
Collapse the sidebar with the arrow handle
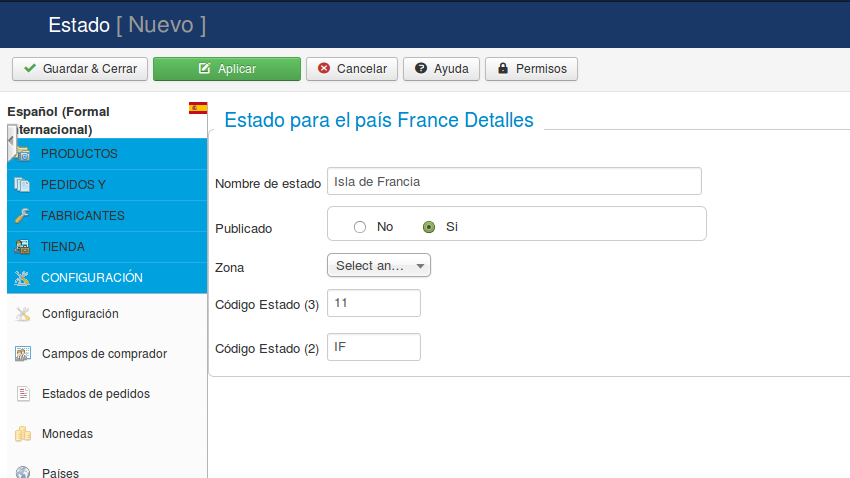click(x=11, y=141)
